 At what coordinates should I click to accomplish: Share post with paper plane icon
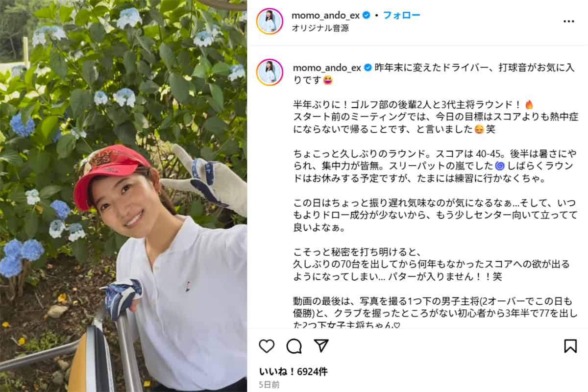[321, 345]
